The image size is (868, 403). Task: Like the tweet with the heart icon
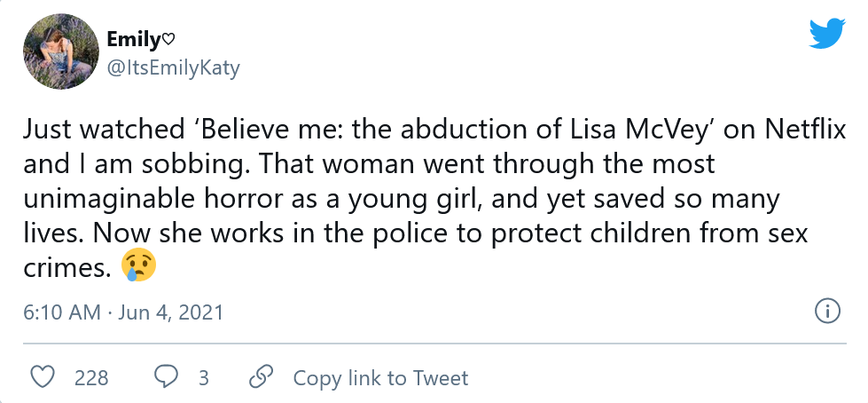click(42, 377)
